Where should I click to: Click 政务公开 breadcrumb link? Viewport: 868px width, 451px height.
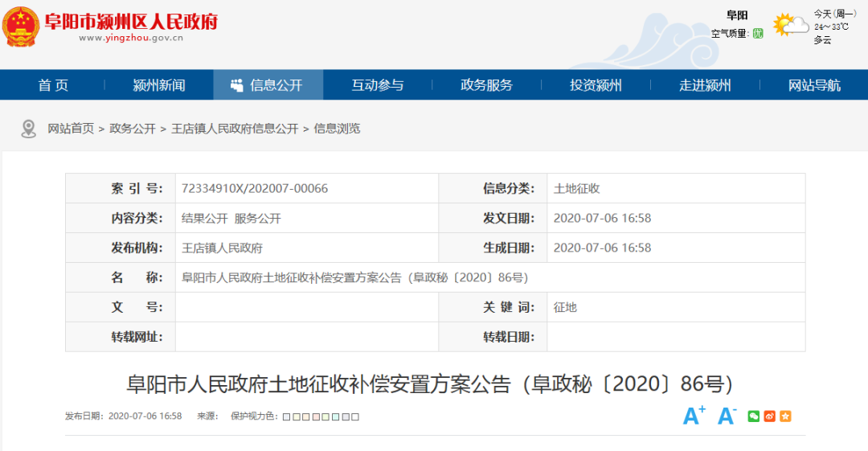[x=133, y=129]
